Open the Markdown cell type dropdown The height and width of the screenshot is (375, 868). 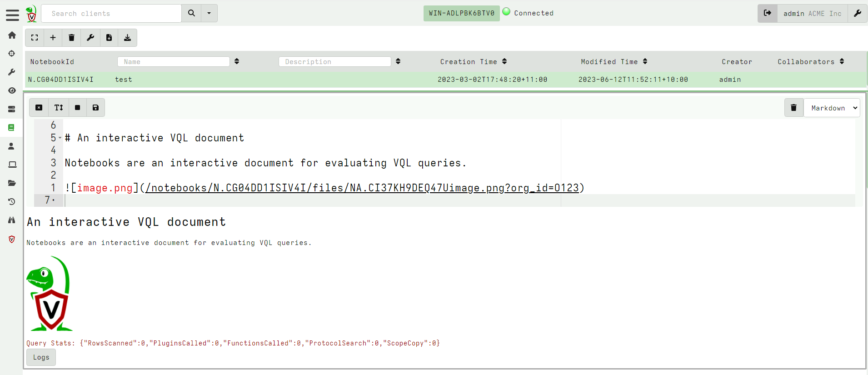pos(832,108)
